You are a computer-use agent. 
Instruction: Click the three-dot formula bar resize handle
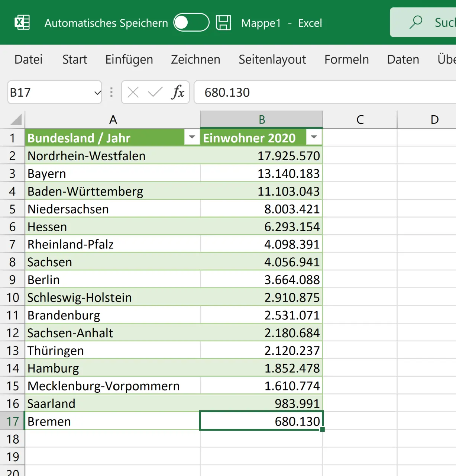[111, 92]
